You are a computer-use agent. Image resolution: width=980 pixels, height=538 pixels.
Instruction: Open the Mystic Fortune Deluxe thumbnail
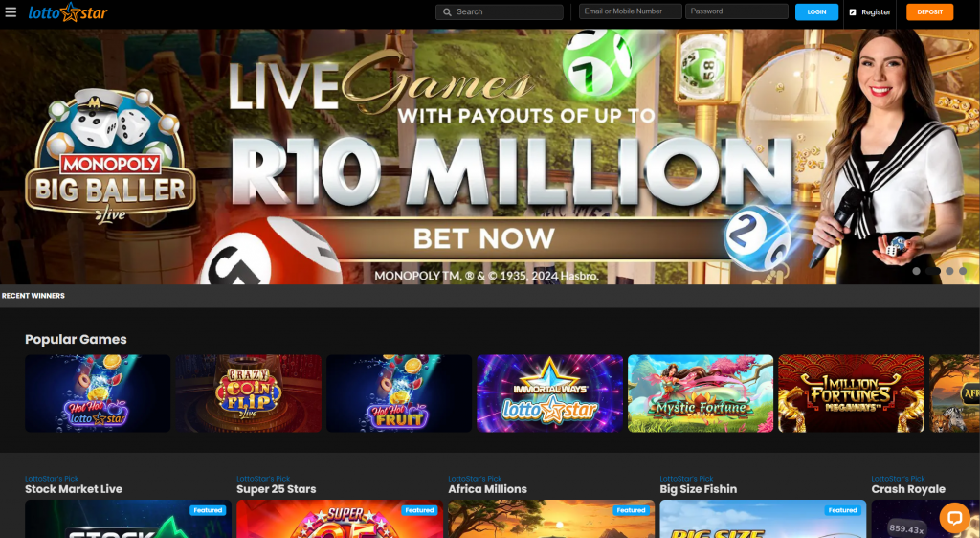click(x=700, y=393)
